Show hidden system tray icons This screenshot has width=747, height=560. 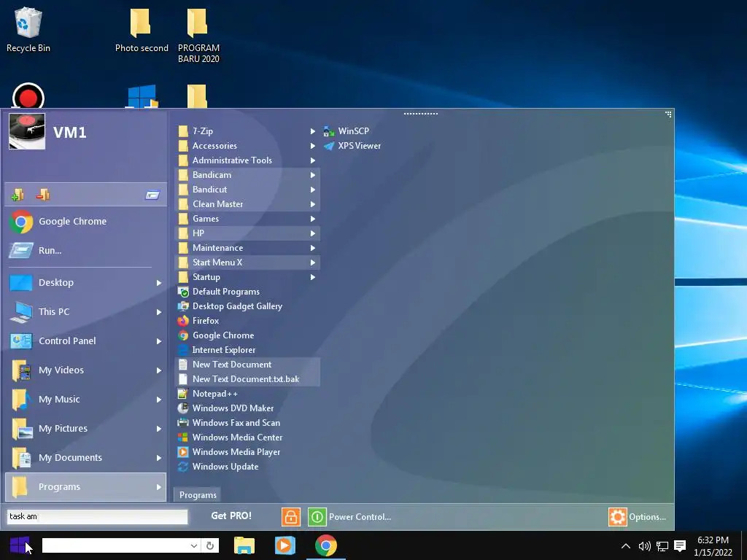(626, 546)
